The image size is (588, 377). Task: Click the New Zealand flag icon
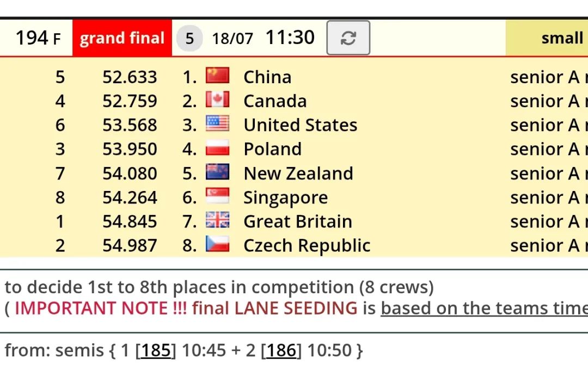click(217, 172)
